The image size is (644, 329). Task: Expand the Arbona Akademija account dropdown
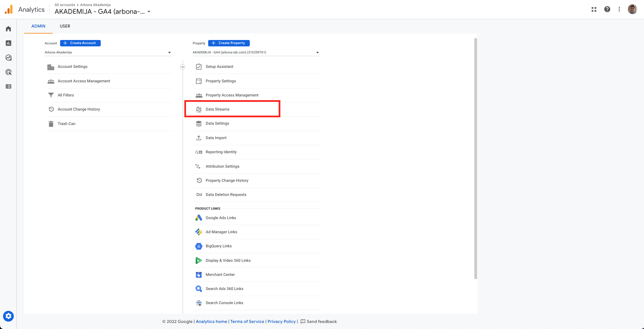pyautogui.click(x=108, y=52)
